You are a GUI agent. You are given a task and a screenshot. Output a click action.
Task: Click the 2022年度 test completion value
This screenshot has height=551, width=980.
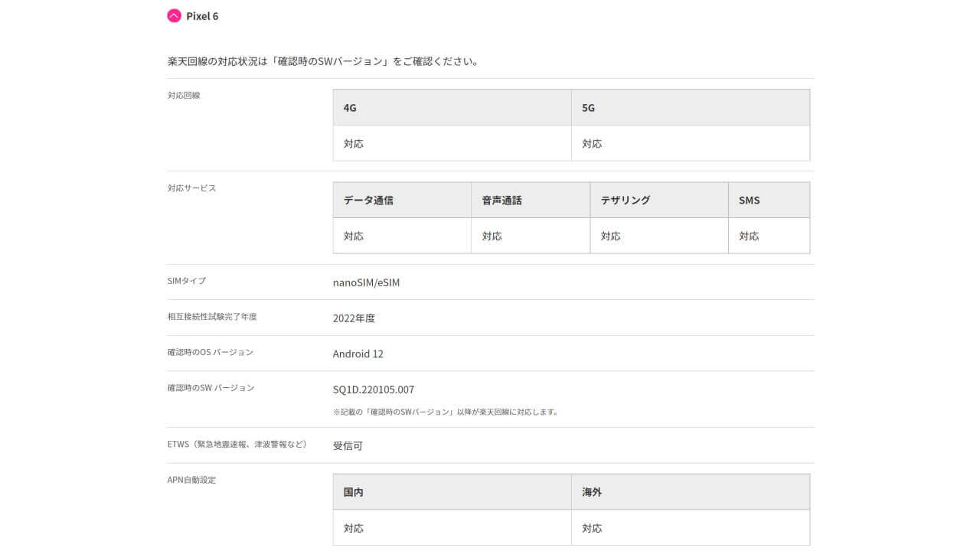(x=354, y=318)
